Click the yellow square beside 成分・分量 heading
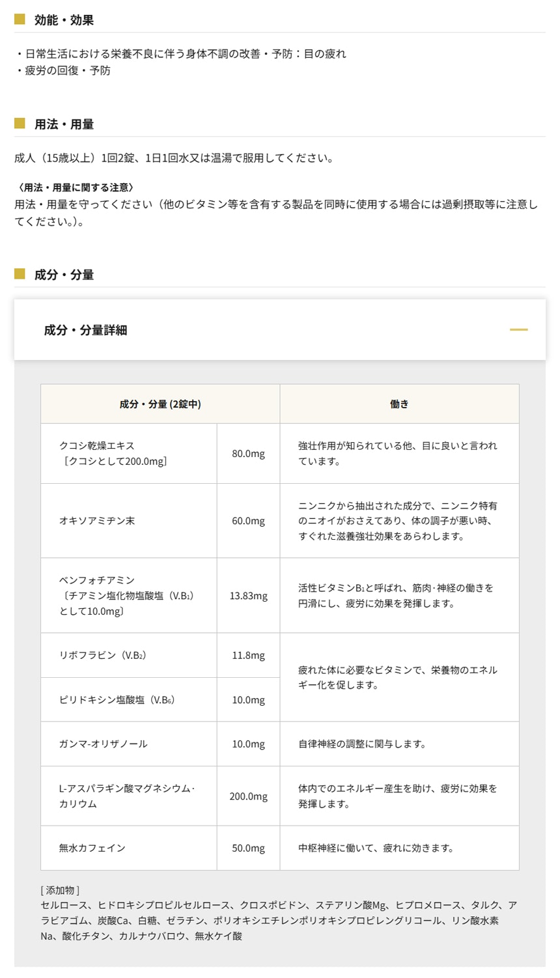The height and width of the screenshot is (978, 560). coord(20,274)
